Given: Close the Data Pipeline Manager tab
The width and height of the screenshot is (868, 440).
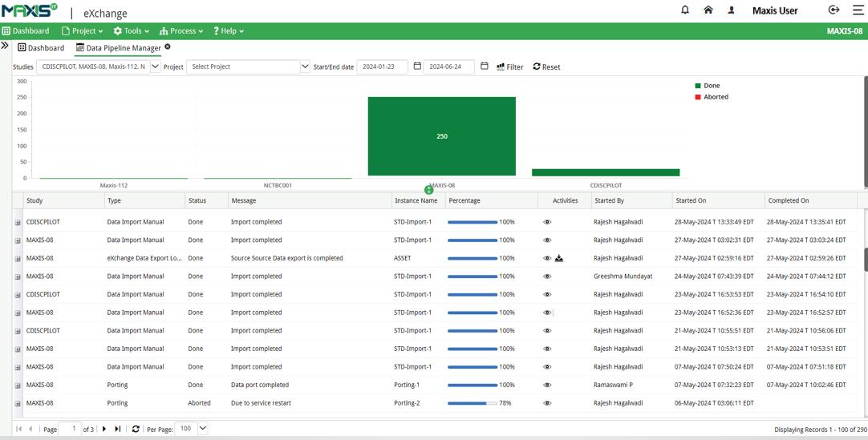Looking at the screenshot, I should point(167,47).
